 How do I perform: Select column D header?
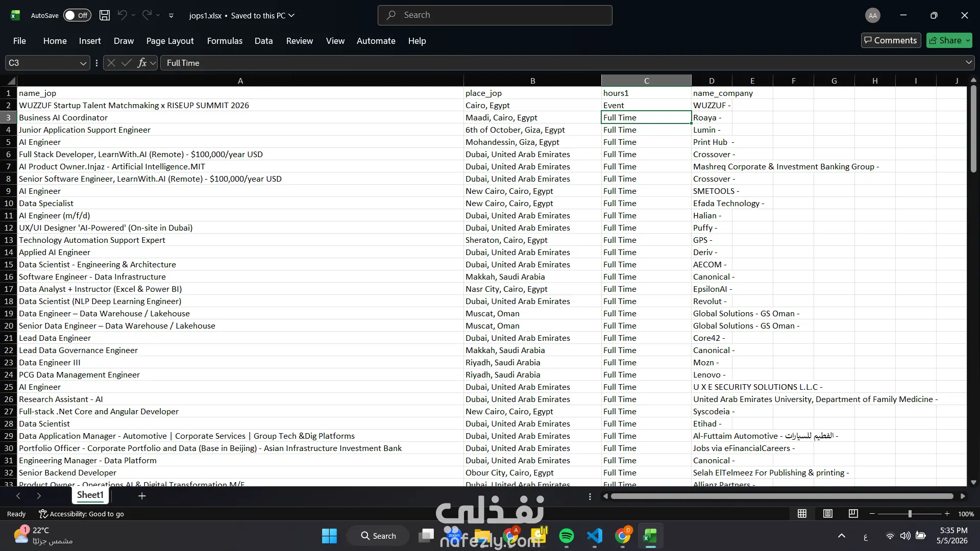click(x=712, y=81)
